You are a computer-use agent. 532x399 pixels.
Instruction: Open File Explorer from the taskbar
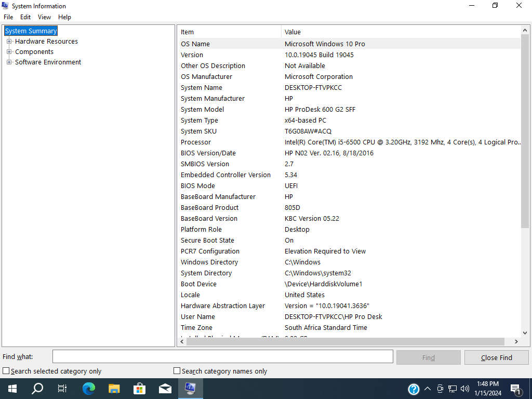[x=114, y=388]
